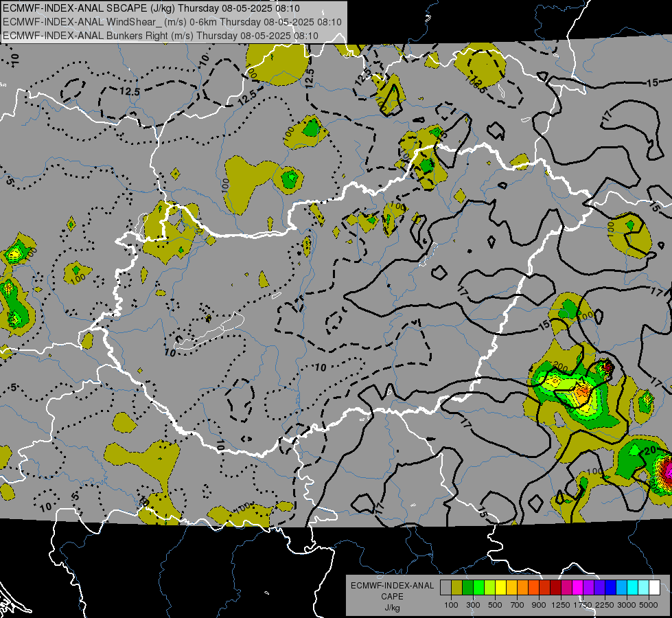672x618 pixels.
Task: Click the J/kg unit label in the legend
Action: coord(392,608)
